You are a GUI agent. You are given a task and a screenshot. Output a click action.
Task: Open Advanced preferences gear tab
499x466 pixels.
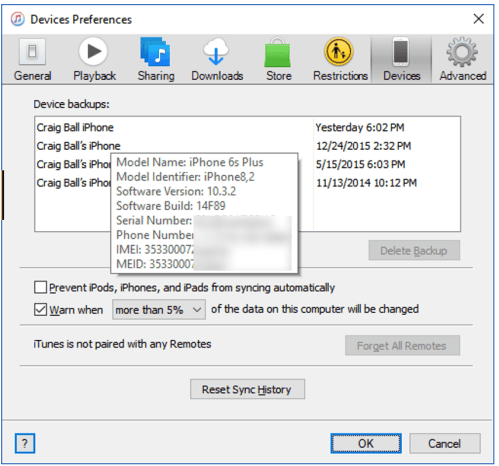point(463,60)
